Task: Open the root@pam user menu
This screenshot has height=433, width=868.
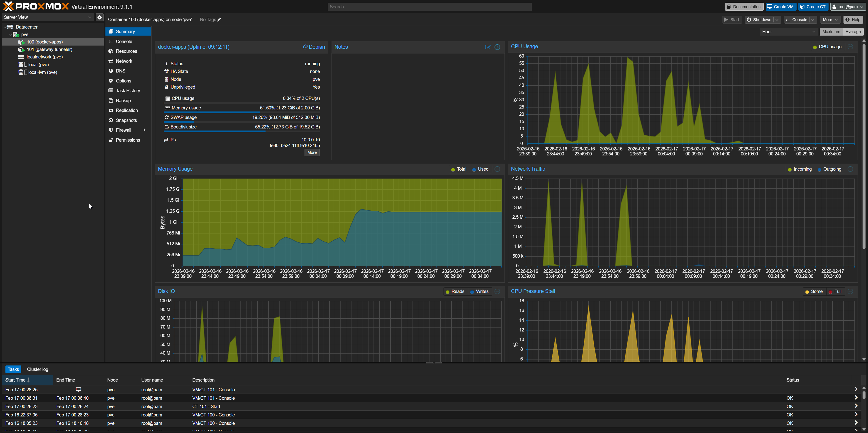Action: click(x=847, y=7)
